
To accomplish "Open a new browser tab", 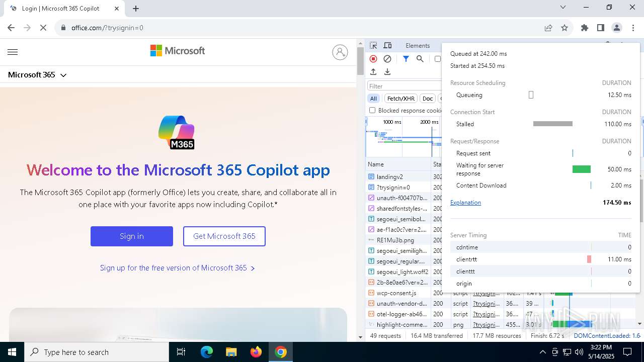I will (136, 9).
